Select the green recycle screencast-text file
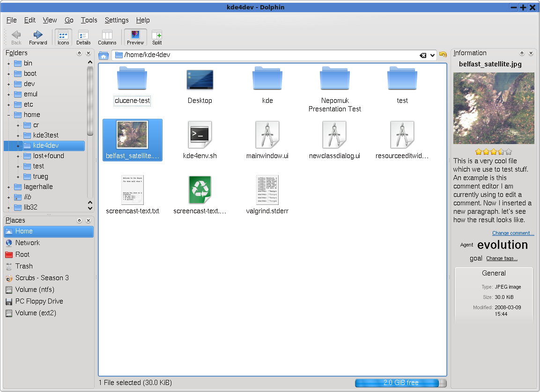Screen dimensions: 540x392 (200, 190)
